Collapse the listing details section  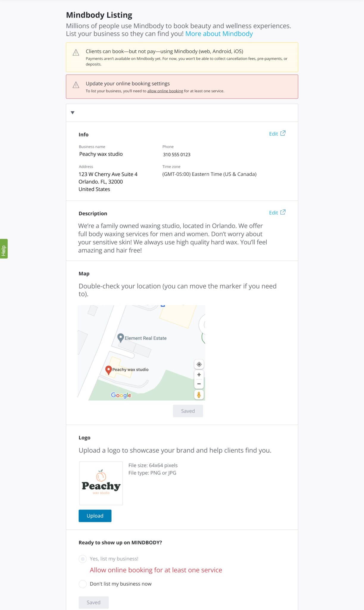[x=72, y=113]
